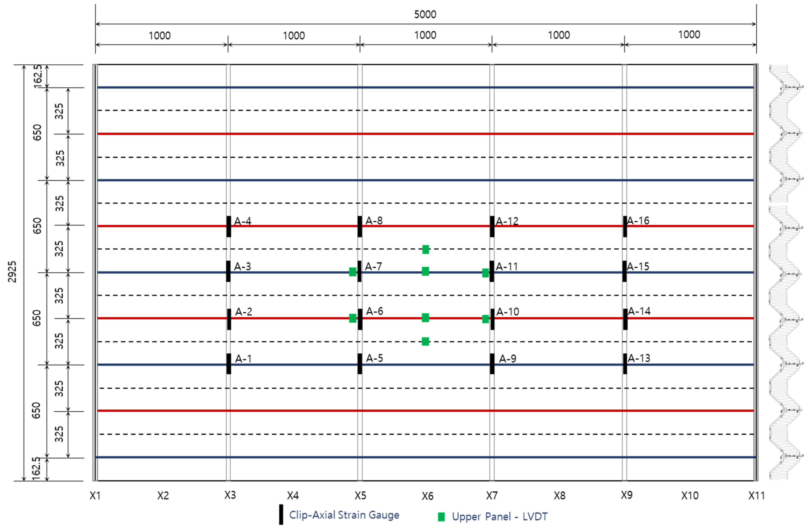The height and width of the screenshot is (530, 812).
Task: Click the 'A-11' gauge label
Action: coord(507,267)
